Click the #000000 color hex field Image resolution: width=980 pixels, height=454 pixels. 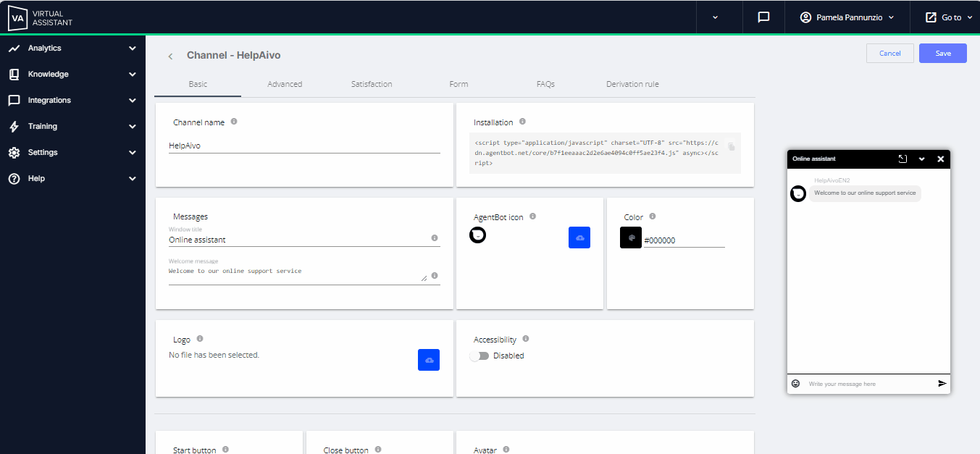684,240
